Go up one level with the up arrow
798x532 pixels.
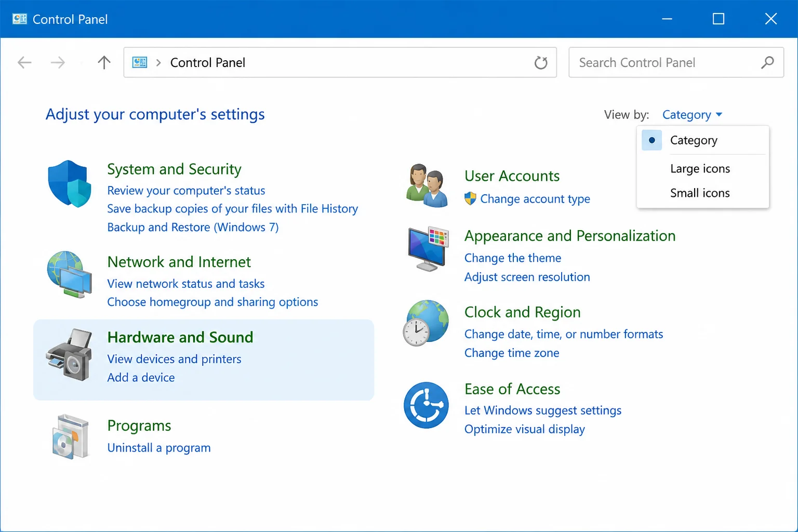tap(104, 63)
